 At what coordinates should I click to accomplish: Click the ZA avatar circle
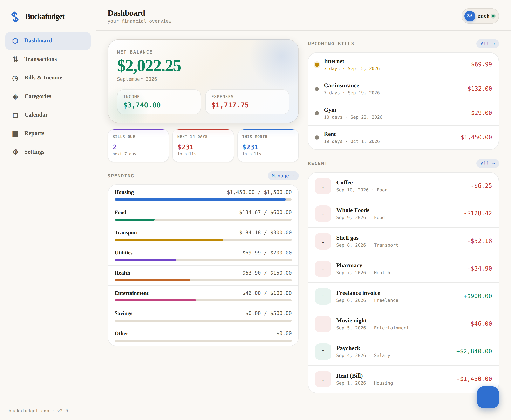(470, 16)
